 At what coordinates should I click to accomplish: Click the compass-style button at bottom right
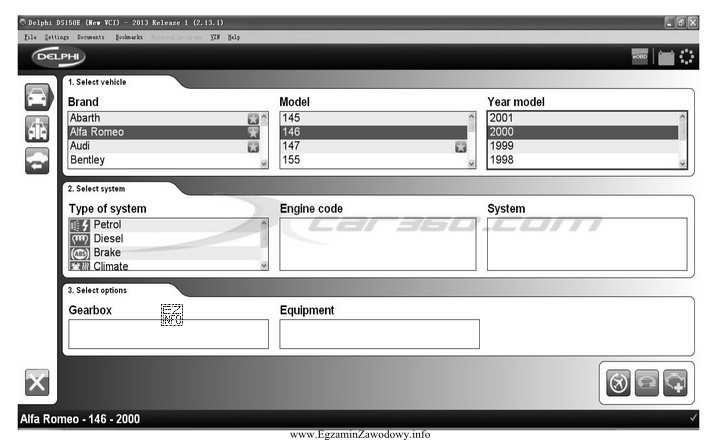[618, 383]
